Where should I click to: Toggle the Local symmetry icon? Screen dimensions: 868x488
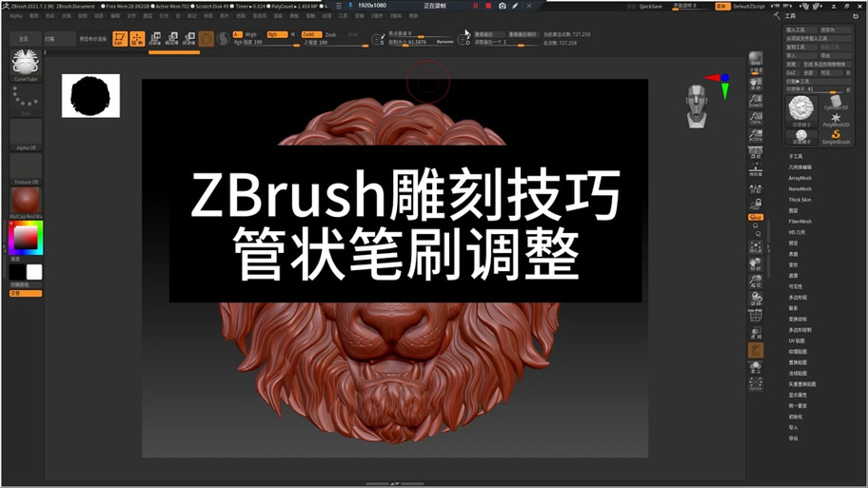pos(756,188)
